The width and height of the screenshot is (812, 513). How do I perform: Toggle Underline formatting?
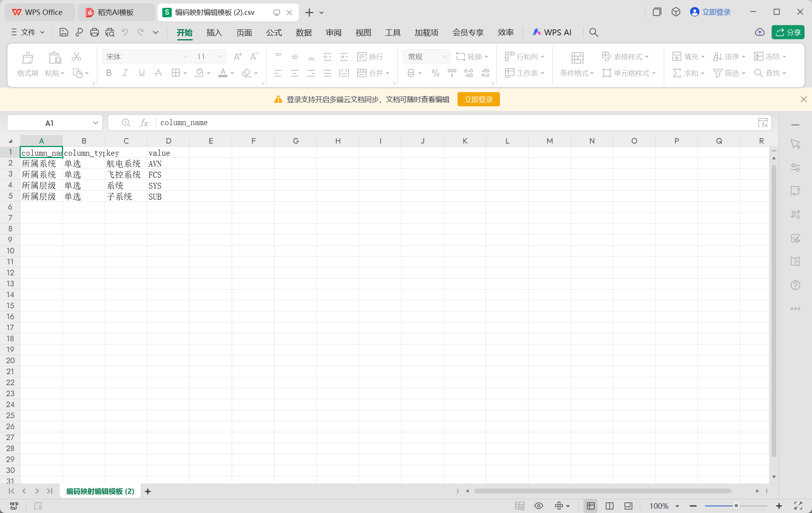pyautogui.click(x=142, y=73)
